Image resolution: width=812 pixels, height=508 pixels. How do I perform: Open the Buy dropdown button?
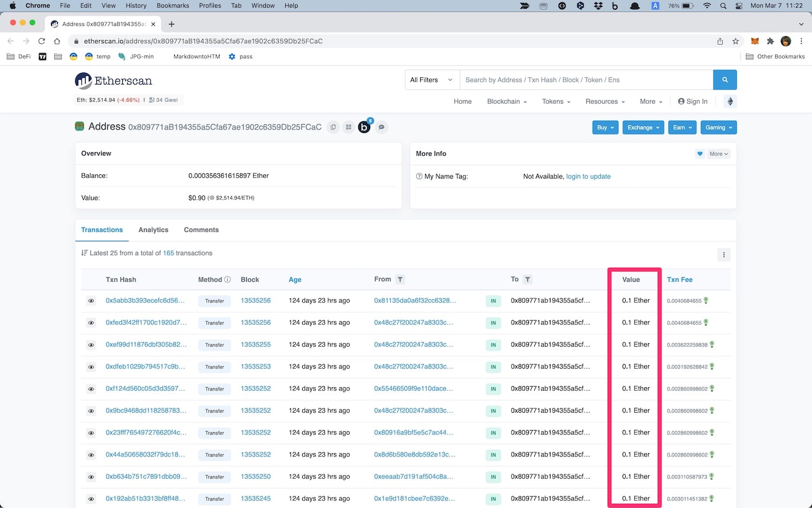[x=605, y=127]
